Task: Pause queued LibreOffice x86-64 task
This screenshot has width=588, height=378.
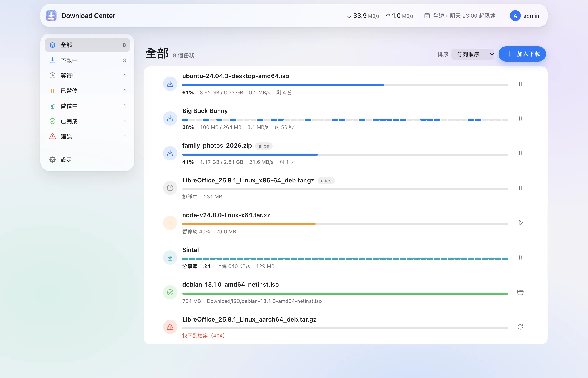Action: tap(520, 188)
